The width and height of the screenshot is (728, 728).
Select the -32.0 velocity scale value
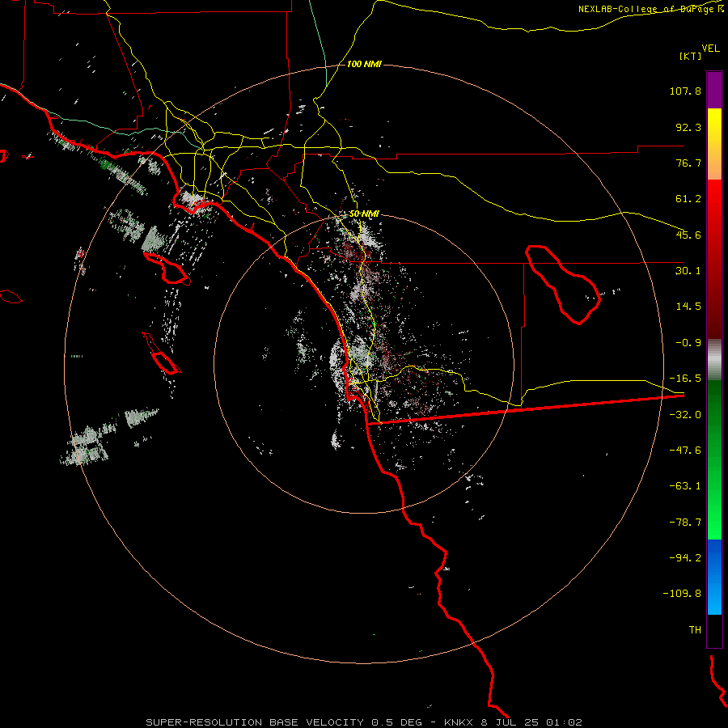(x=685, y=415)
